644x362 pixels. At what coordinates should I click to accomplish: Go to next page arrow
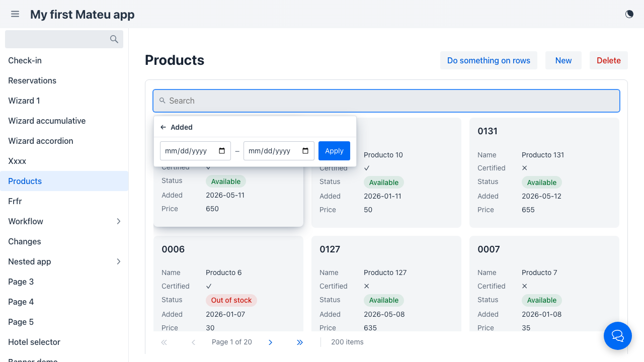(x=270, y=342)
